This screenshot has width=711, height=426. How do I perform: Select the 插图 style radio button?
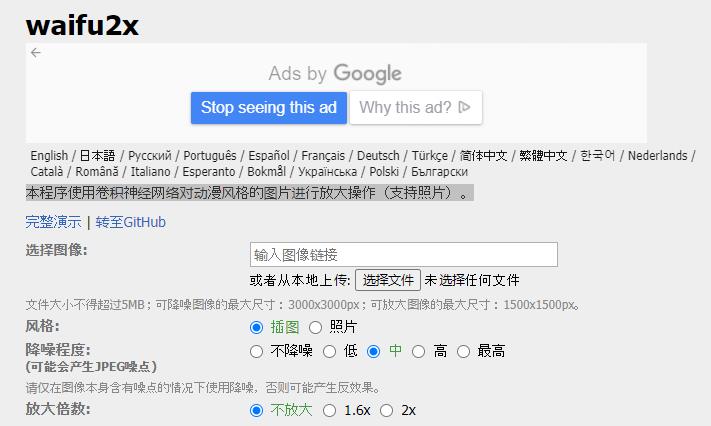(x=256, y=327)
